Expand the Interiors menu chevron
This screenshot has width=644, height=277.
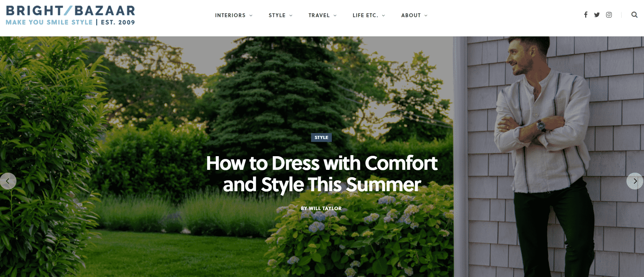click(251, 15)
